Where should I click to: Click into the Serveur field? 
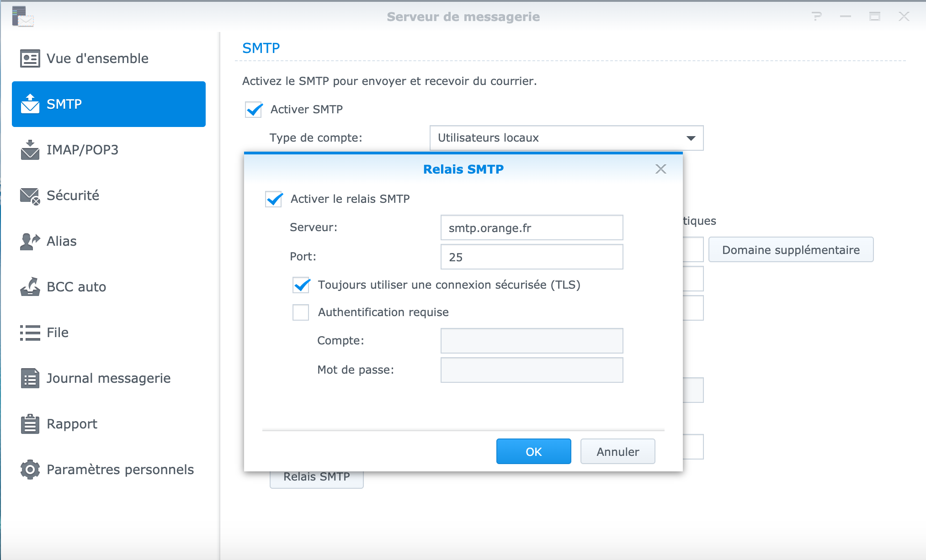(532, 228)
